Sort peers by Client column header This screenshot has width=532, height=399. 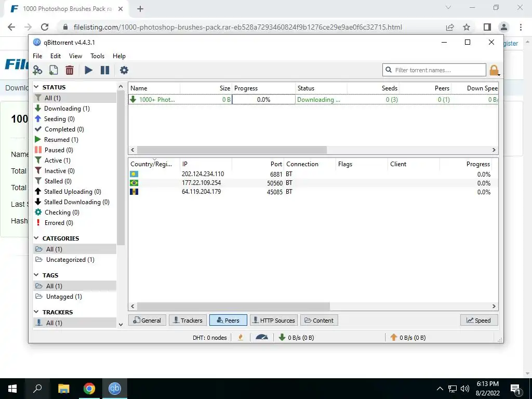pyautogui.click(x=414, y=164)
